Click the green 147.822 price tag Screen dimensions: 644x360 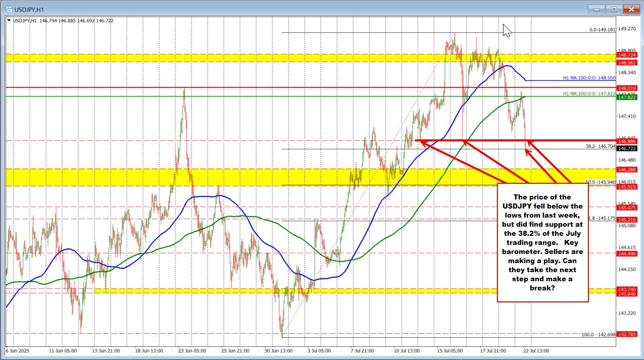(627, 97)
